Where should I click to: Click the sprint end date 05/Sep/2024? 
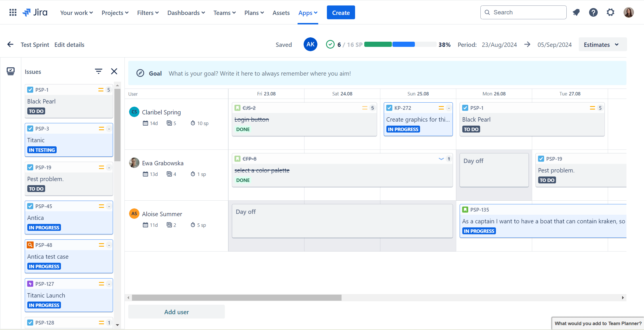[x=555, y=45]
